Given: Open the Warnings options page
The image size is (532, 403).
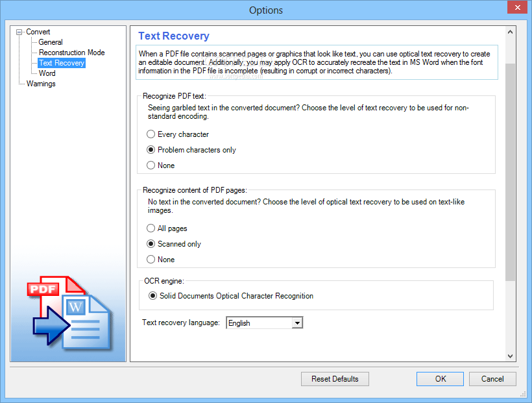Looking at the screenshot, I should (41, 84).
